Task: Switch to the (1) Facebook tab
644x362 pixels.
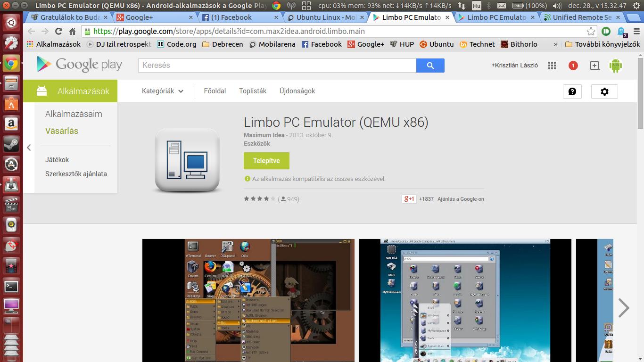Action: tap(240, 17)
